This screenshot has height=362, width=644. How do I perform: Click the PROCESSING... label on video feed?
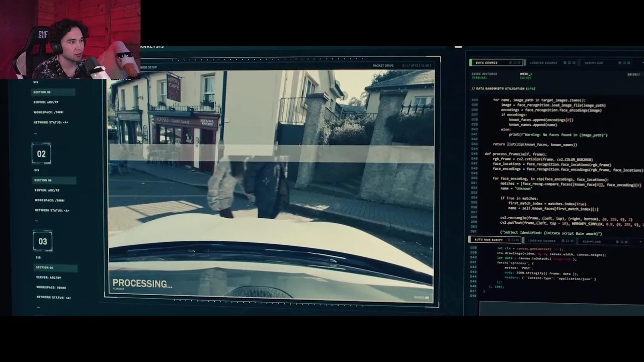(x=142, y=284)
